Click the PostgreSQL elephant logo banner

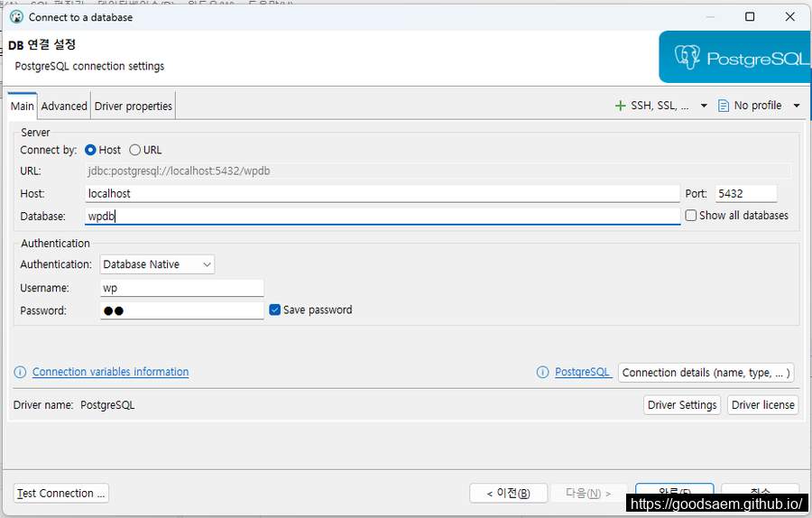point(734,59)
